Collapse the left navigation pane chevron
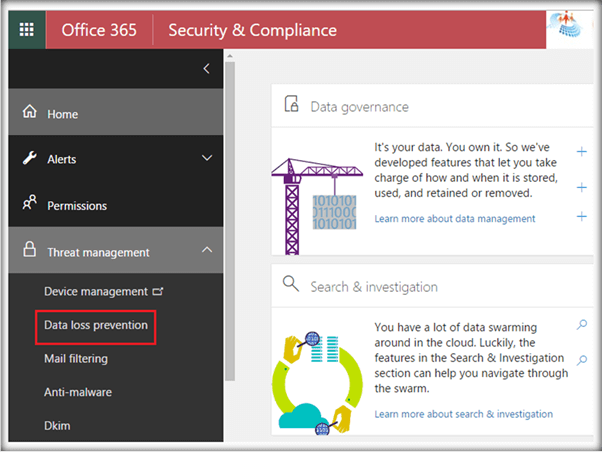 [207, 69]
